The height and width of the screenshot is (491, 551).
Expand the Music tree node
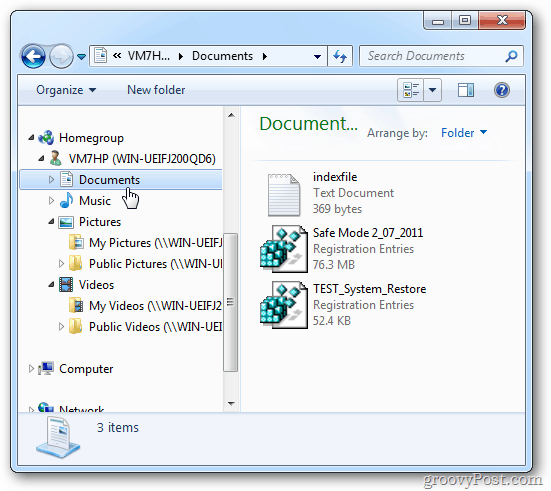coord(51,200)
